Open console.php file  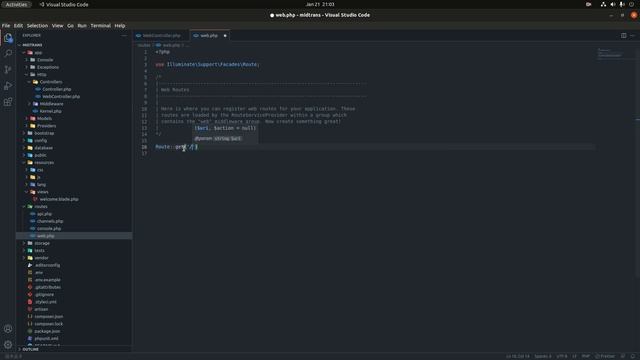(x=49, y=229)
